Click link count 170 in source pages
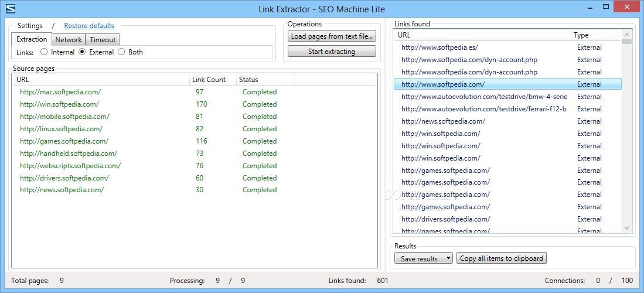 point(201,104)
